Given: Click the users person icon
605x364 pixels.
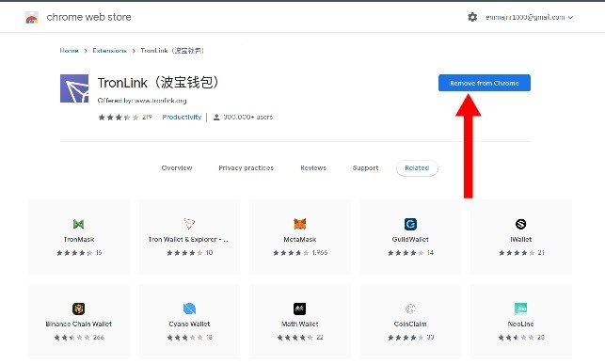Looking at the screenshot, I should click(x=216, y=117).
